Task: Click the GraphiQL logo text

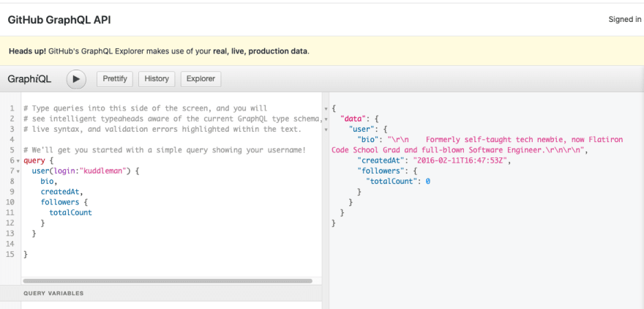Action: point(29,79)
